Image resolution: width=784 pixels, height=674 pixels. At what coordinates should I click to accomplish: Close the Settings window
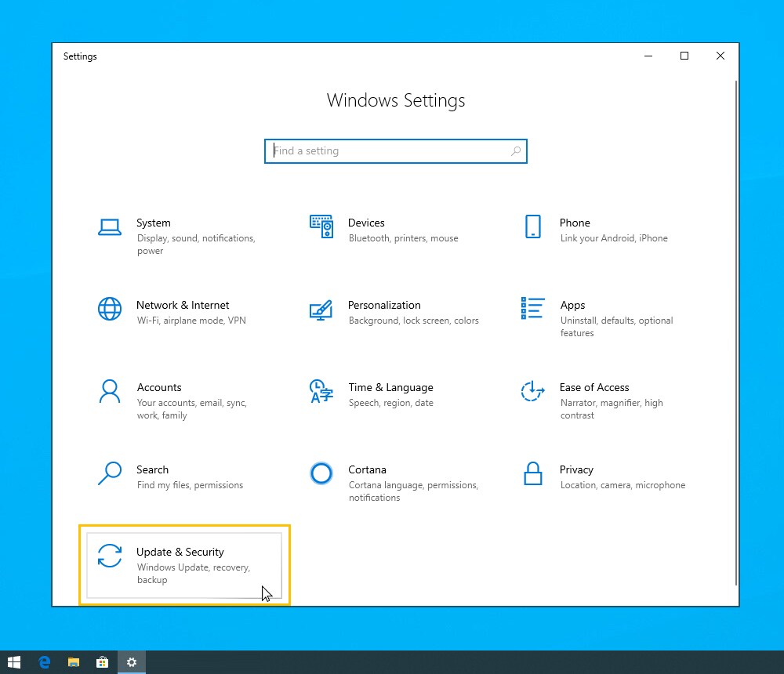[720, 56]
